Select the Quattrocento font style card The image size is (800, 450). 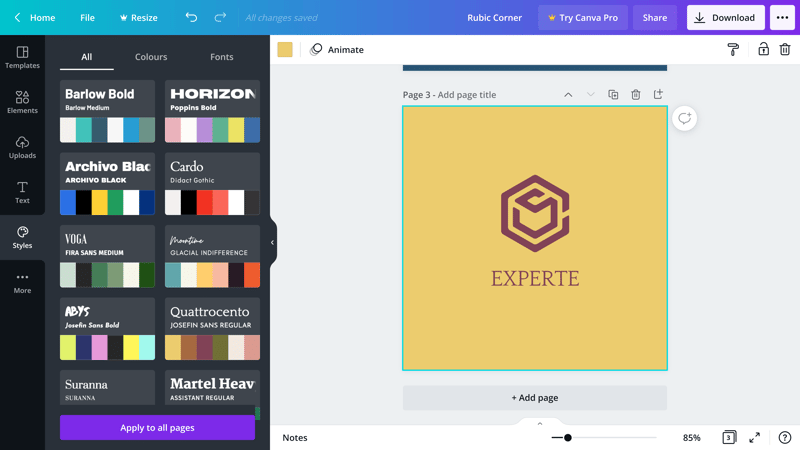click(x=212, y=329)
